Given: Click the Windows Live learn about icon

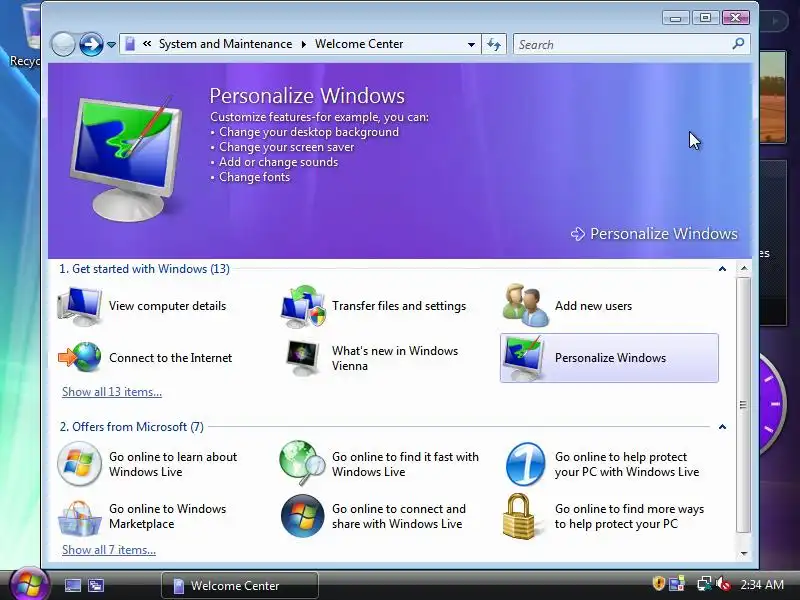Looking at the screenshot, I should [79, 464].
